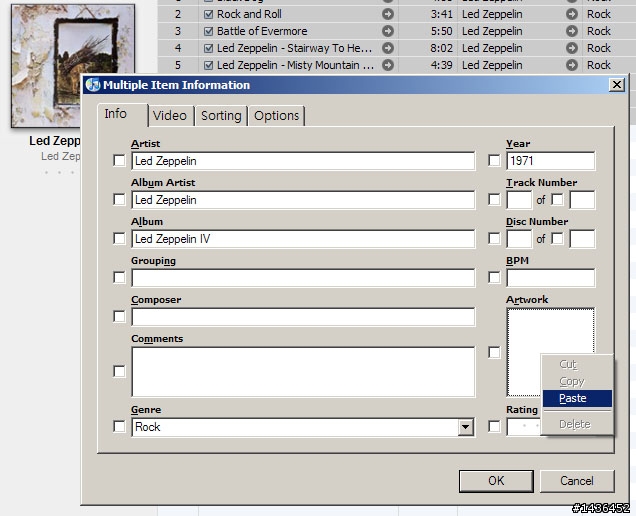The height and width of the screenshot is (516, 636).
Task: Open the Genre dropdown arrow
Action: click(x=466, y=427)
